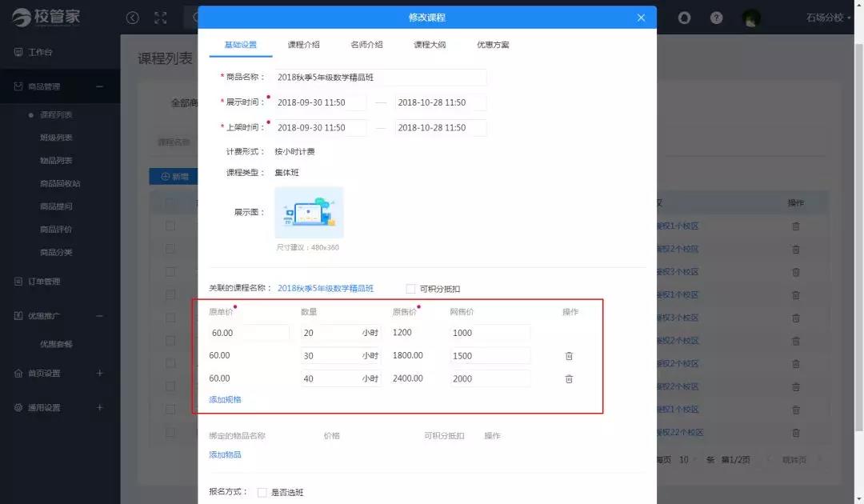The image size is (864, 504).
Task: Delete the 30 小时 pricing row
Action: (x=569, y=356)
